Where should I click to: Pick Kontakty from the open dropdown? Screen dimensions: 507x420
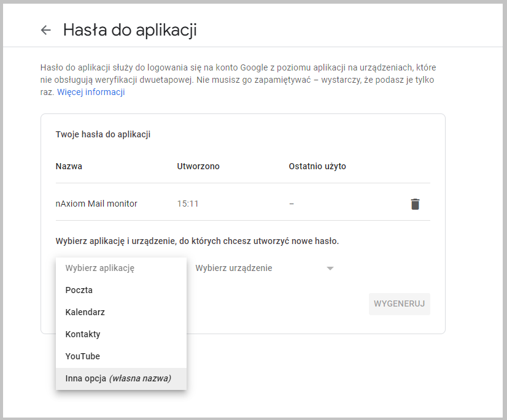coord(82,334)
